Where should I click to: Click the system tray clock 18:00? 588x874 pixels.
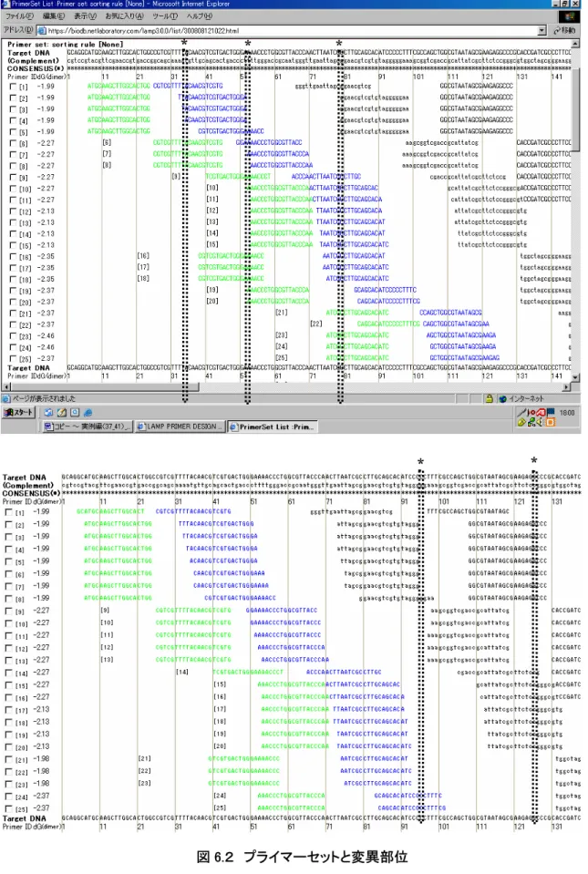[x=567, y=413]
